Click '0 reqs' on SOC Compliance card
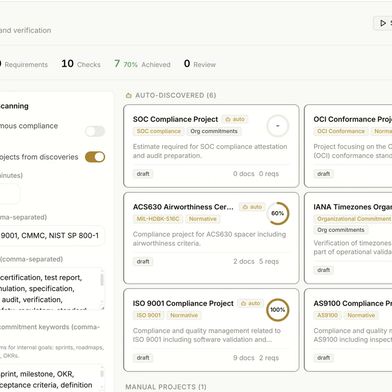 click(269, 174)
